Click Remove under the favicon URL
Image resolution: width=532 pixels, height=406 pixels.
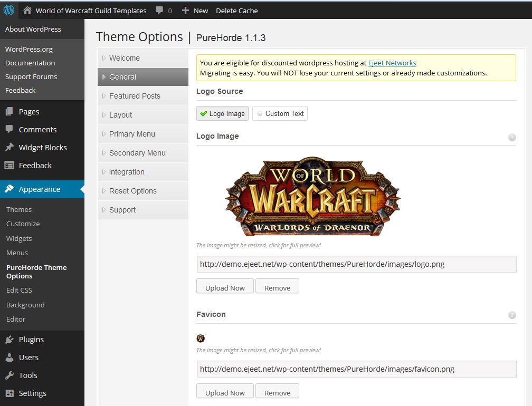(277, 391)
